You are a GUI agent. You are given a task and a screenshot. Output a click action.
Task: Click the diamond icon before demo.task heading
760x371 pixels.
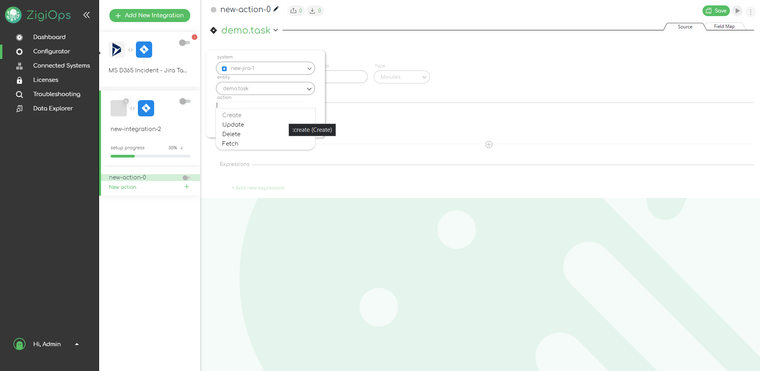click(x=213, y=30)
